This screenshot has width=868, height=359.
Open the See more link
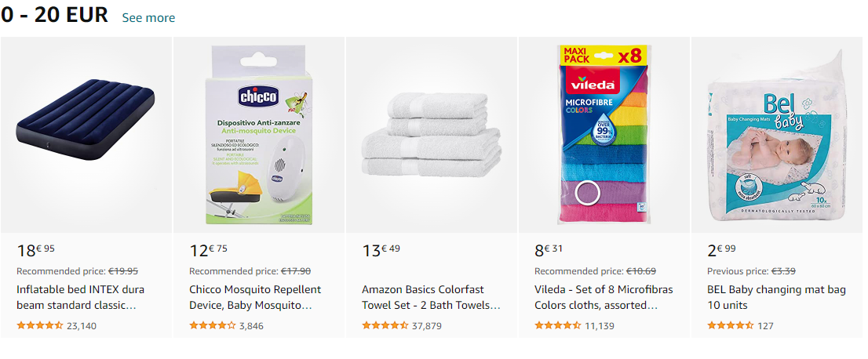click(x=148, y=18)
